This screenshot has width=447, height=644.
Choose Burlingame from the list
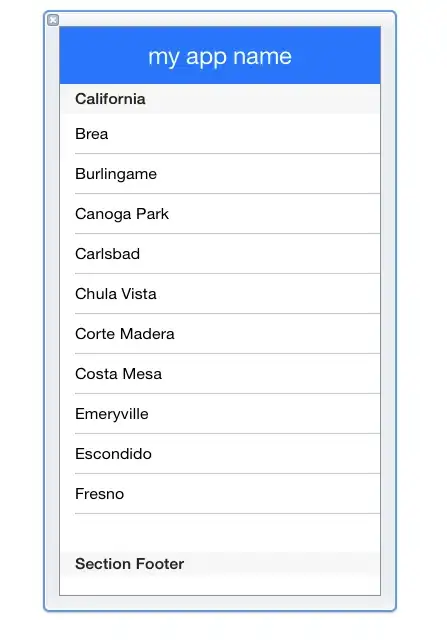point(220,174)
